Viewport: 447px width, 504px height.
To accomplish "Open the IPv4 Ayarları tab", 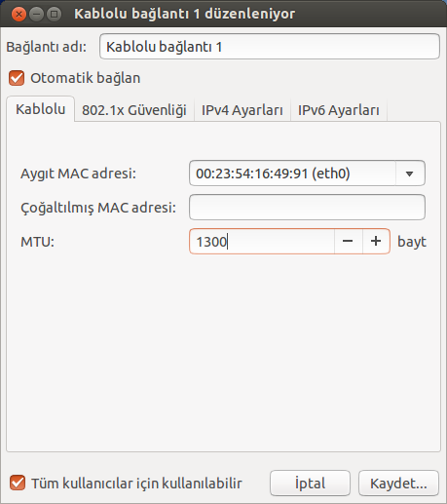I will point(242,110).
